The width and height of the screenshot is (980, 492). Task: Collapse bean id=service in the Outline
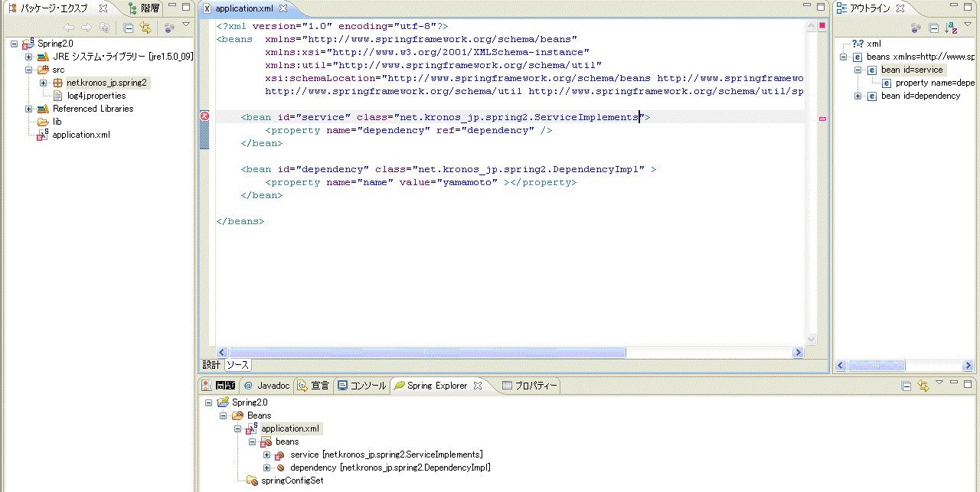coord(858,70)
